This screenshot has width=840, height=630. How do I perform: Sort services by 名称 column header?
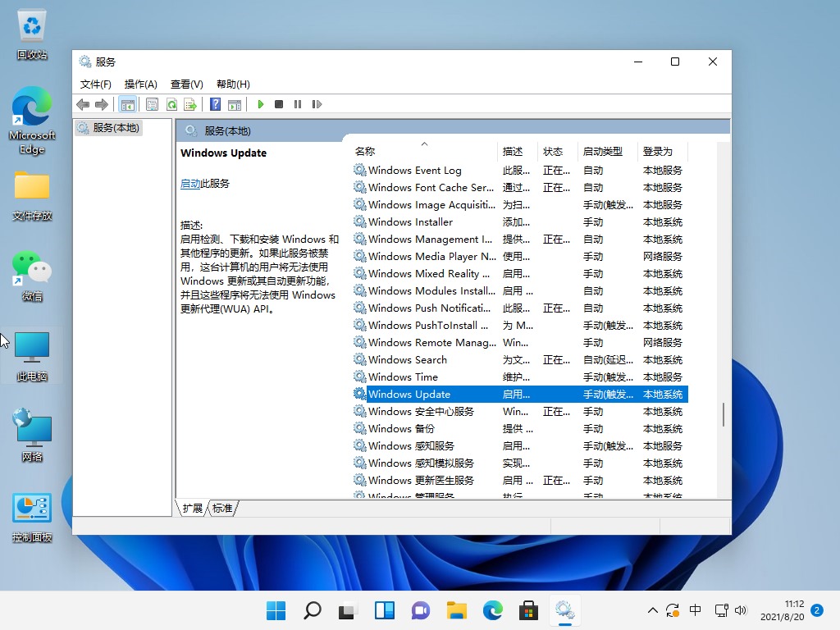pos(365,151)
